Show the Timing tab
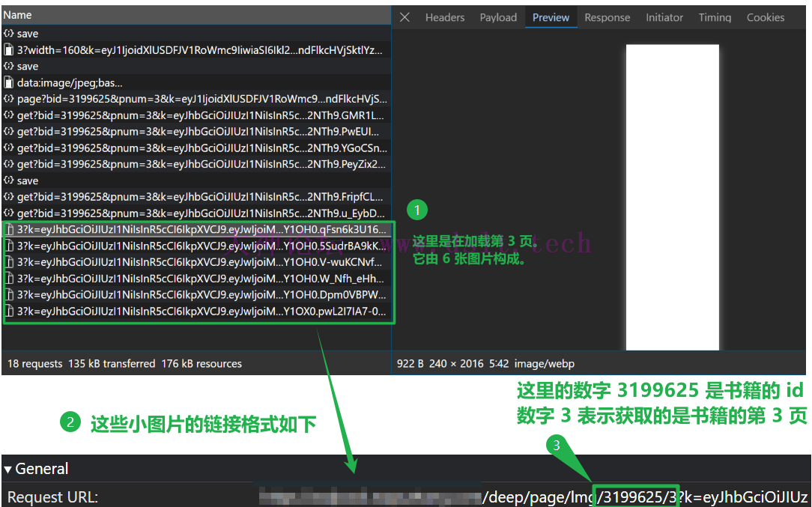 [715, 17]
